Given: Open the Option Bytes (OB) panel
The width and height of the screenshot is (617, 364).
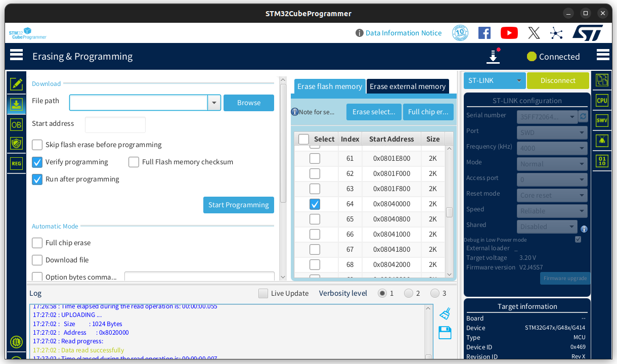Looking at the screenshot, I should pos(16,124).
